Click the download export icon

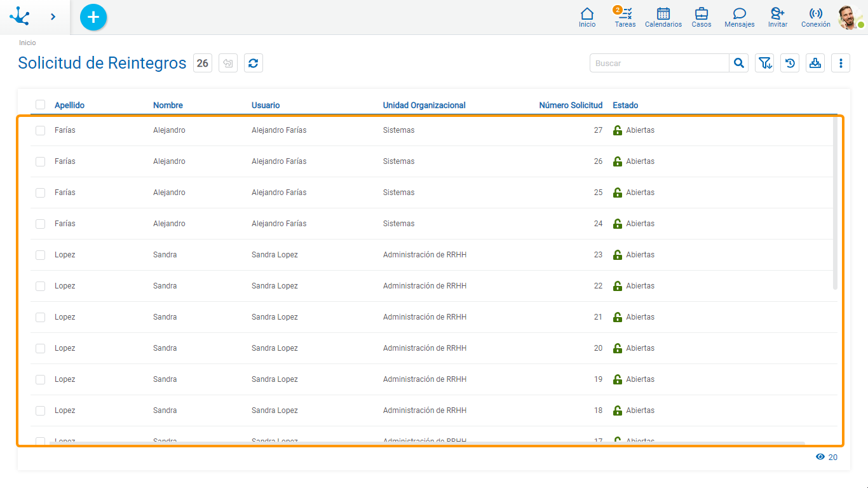coord(815,63)
